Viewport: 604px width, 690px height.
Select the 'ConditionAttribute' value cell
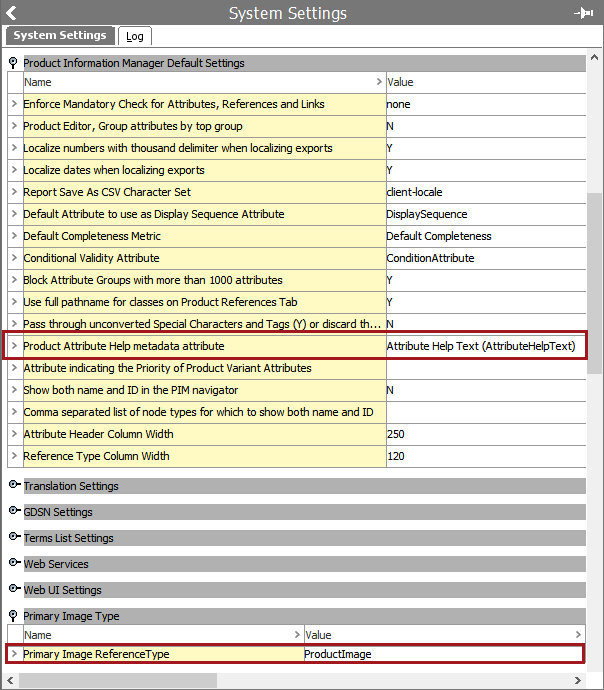click(x=486, y=258)
